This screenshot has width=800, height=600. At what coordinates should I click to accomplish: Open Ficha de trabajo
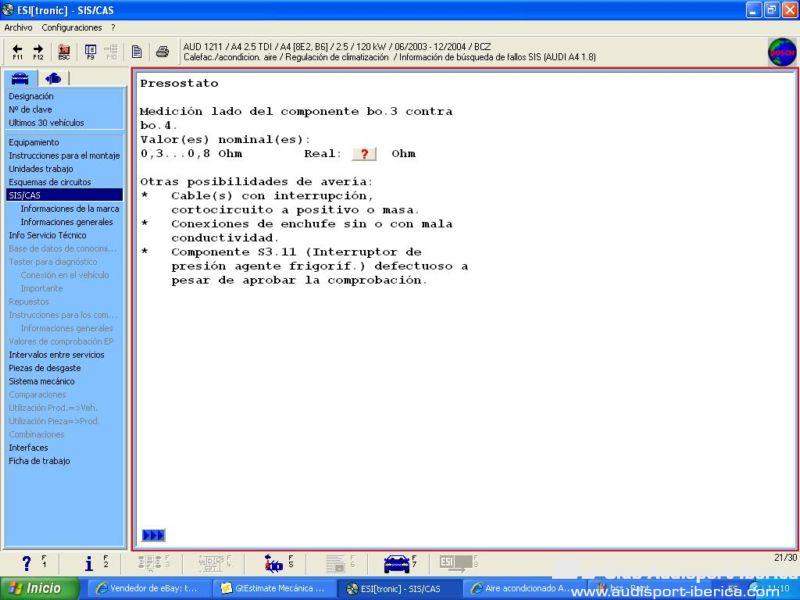point(39,461)
